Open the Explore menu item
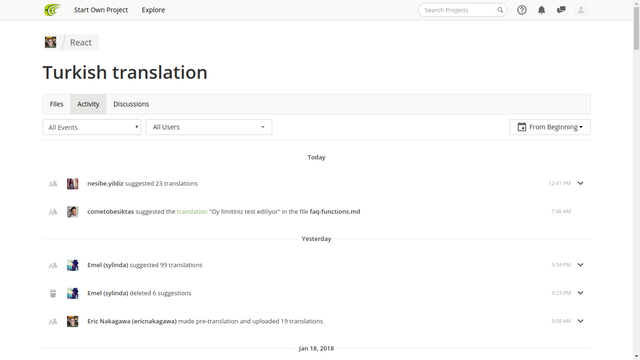This screenshot has width=640, height=360. tap(153, 10)
